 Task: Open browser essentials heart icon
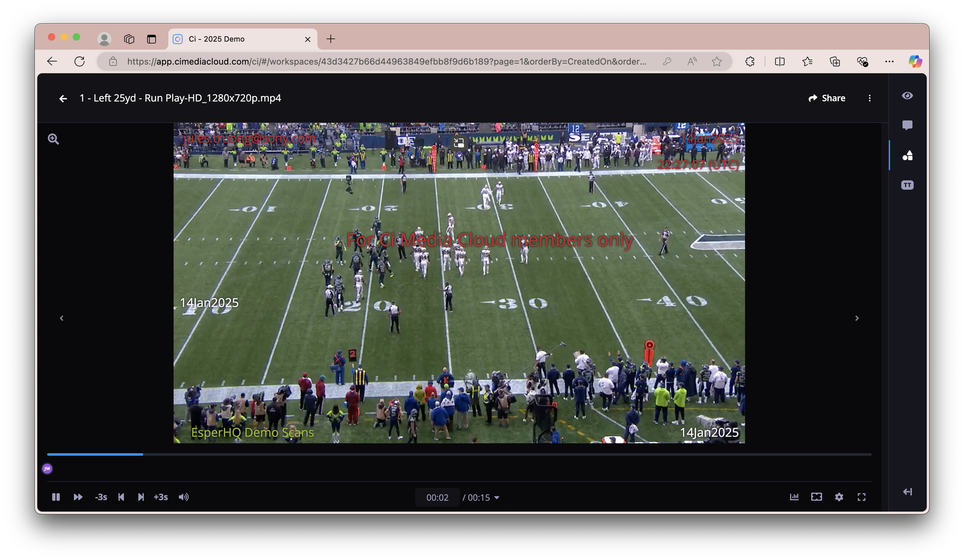click(862, 61)
